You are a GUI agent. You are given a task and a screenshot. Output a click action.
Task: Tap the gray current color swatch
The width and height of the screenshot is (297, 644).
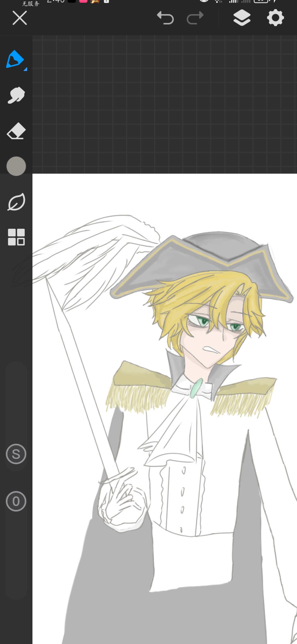pyautogui.click(x=16, y=166)
